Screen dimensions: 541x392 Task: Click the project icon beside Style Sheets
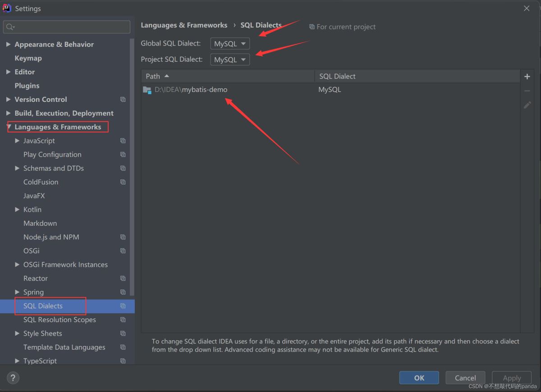(123, 333)
